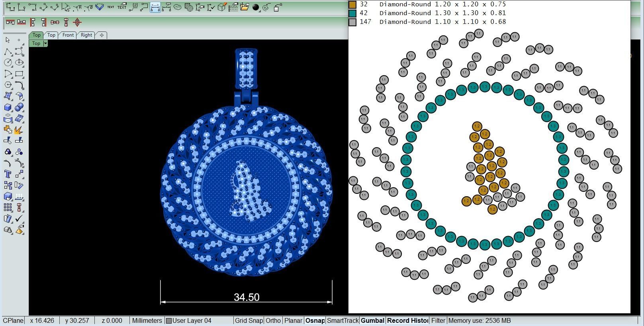Click the Make2D drawing box icon
644x326 pixels.
point(222,7)
